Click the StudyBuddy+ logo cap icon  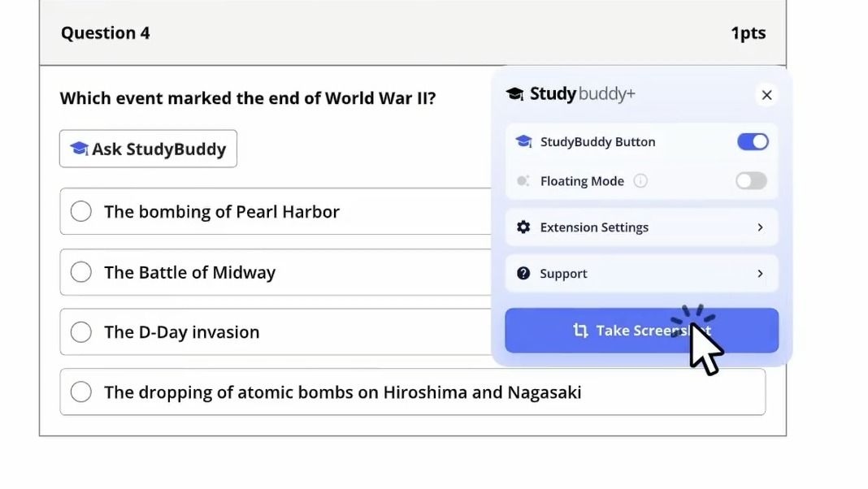(x=514, y=94)
